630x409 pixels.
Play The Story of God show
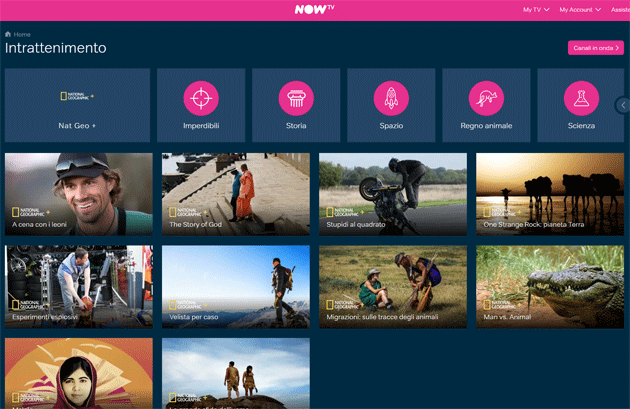236,193
